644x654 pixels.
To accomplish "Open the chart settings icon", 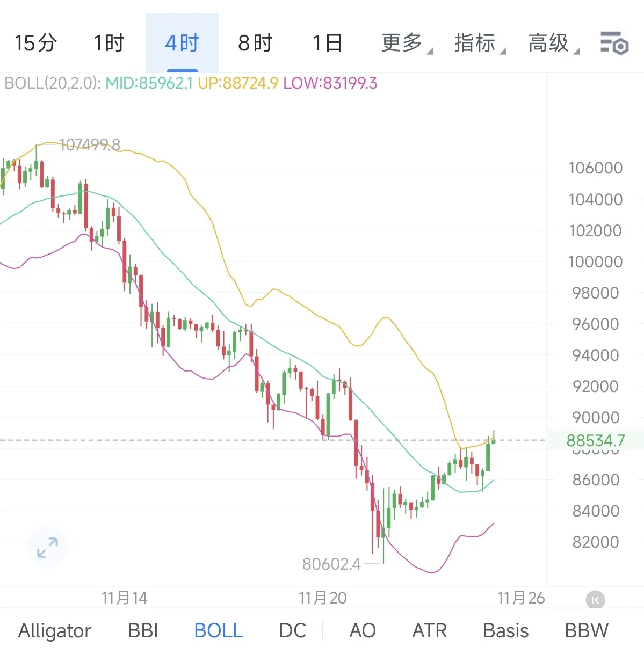I will [x=614, y=43].
